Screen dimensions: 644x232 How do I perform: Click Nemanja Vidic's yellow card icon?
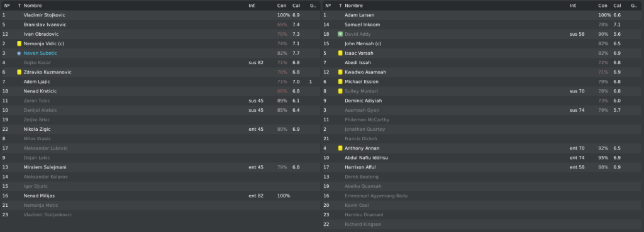click(19, 43)
